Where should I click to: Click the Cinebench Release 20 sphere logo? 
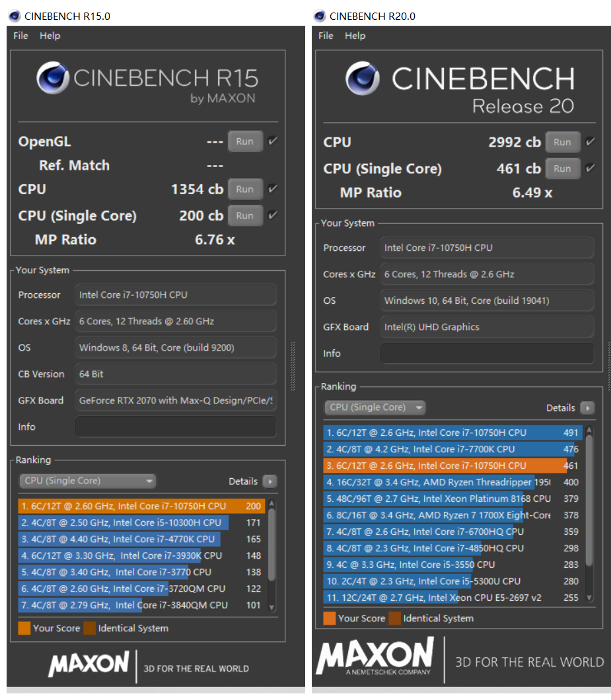(x=362, y=78)
